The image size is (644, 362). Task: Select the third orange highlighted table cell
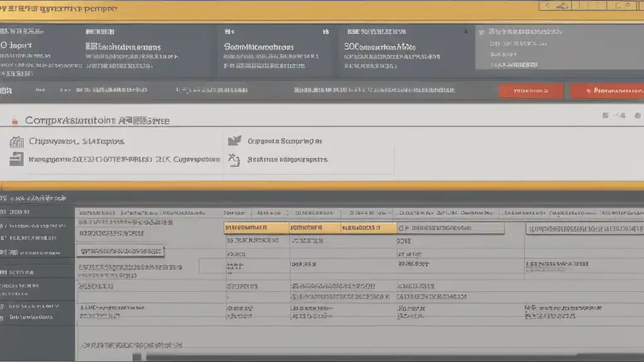pyautogui.click(x=369, y=228)
